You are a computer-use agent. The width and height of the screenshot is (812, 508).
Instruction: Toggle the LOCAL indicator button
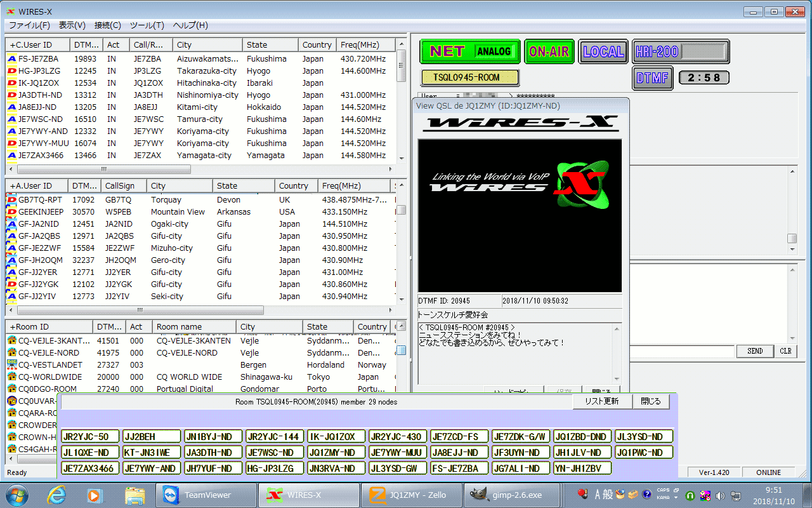[x=603, y=51]
